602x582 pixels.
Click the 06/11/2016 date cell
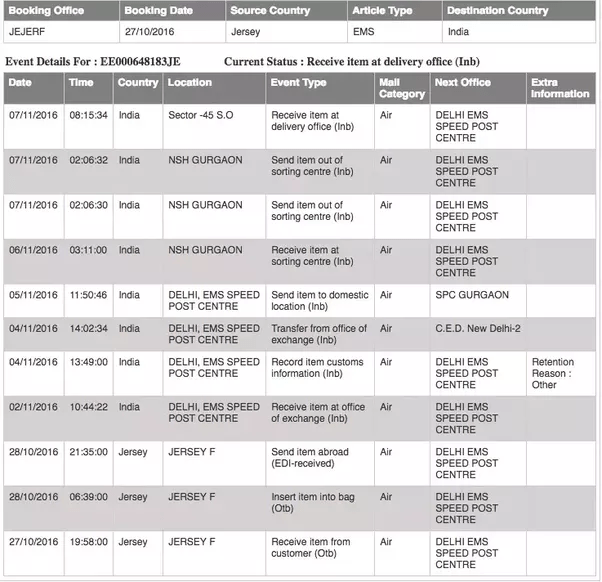[x=34, y=261]
